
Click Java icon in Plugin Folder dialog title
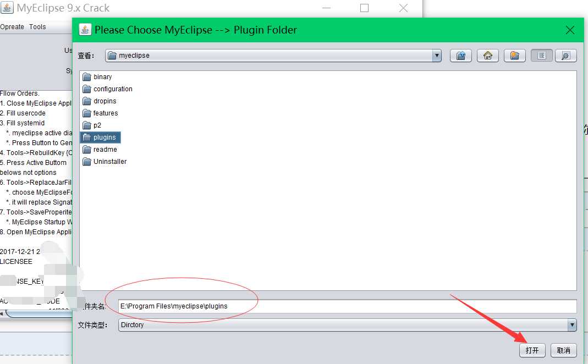coord(85,30)
